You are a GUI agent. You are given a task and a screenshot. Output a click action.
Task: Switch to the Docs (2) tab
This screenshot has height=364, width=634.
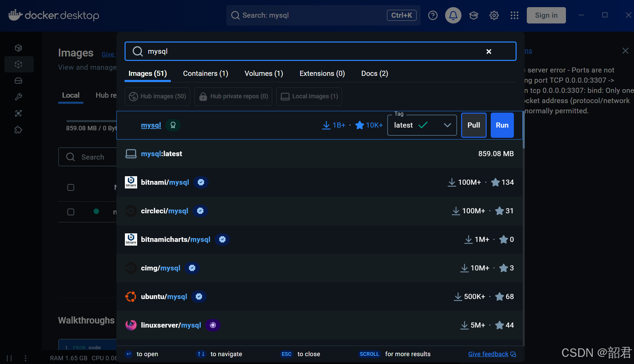(x=375, y=73)
